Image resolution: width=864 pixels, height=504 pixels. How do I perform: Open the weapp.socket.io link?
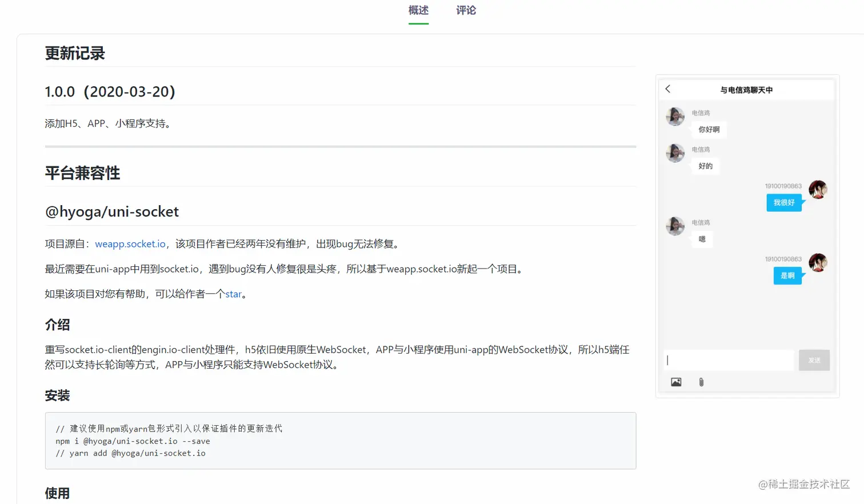click(130, 243)
